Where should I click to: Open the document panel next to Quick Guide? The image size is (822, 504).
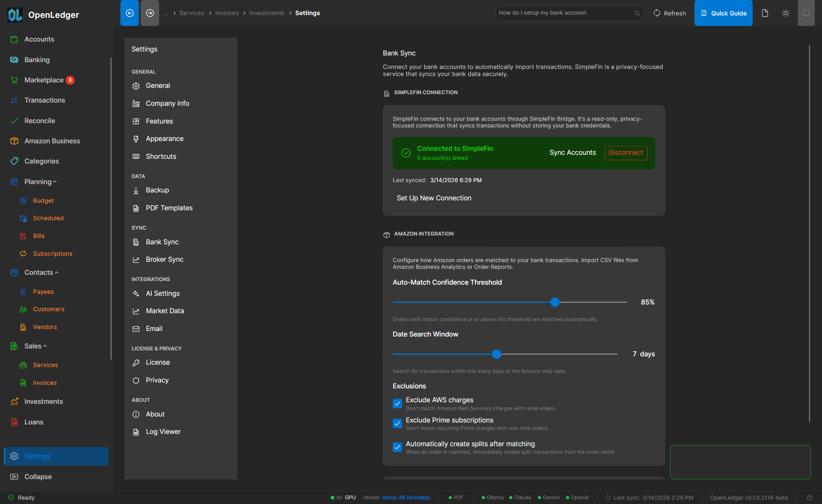765,13
